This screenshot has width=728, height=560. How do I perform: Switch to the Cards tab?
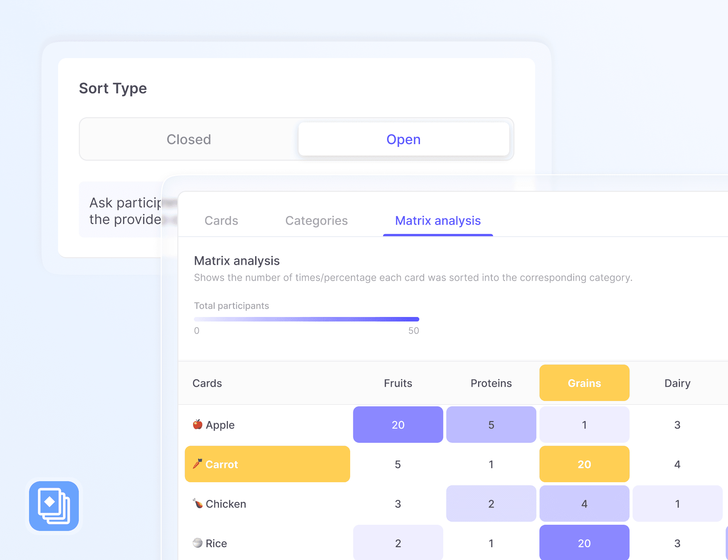pos(221,221)
